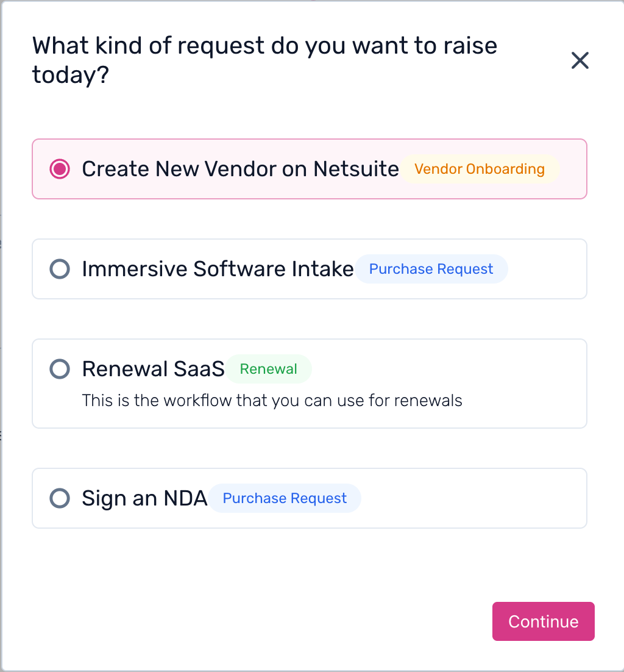Select the Renewal SaaS radio button
Screen dimensions: 624x672
(60, 369)
